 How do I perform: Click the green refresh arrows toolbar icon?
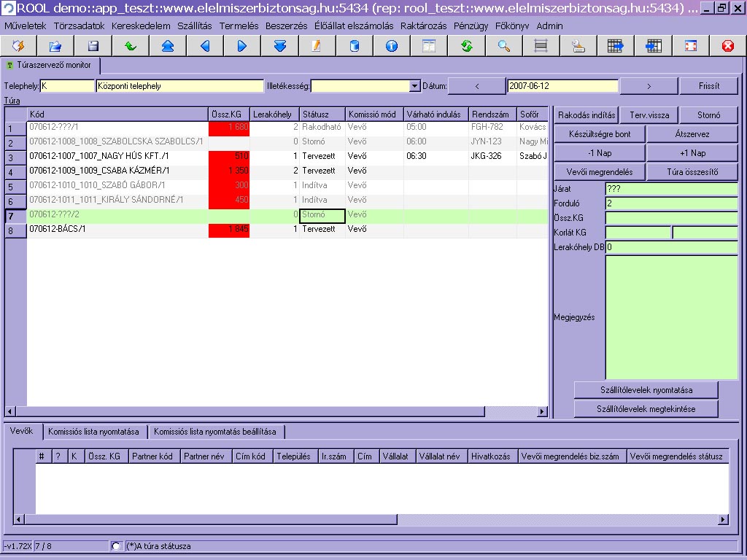pyautogui.click(x=466, y=46)
